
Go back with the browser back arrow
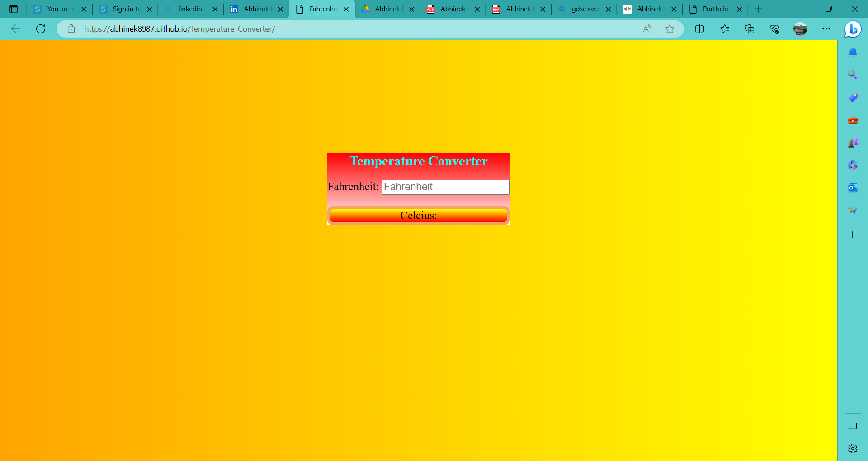(16, 29)
